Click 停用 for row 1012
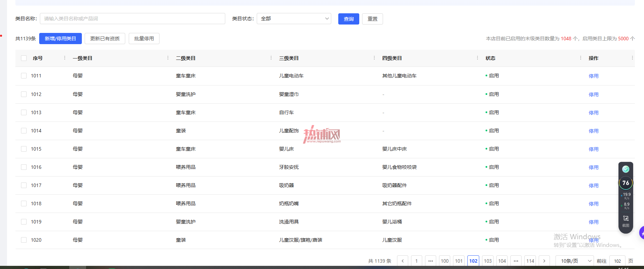 (594, 95)
